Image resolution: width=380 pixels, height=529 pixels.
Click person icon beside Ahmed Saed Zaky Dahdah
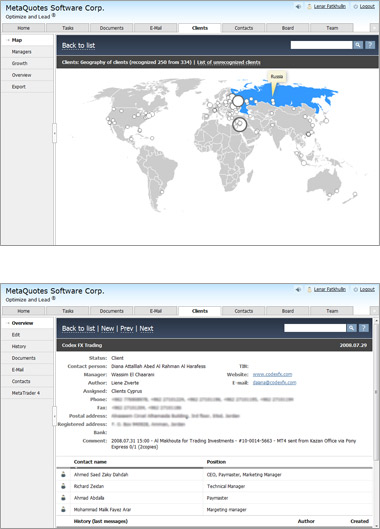[63, 475]
